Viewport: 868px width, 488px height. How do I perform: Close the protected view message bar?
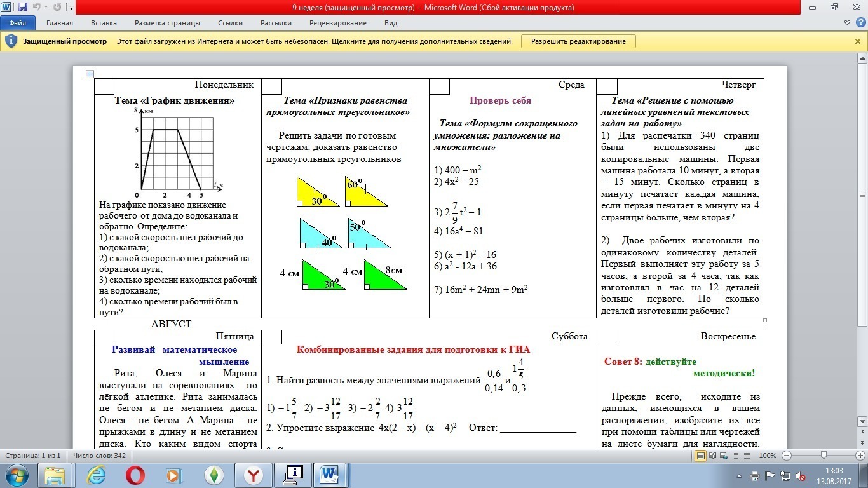click(858, 41)
